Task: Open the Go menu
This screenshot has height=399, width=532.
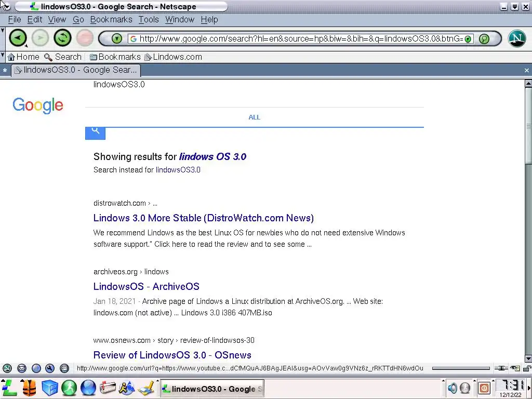Action: [78, 20]
